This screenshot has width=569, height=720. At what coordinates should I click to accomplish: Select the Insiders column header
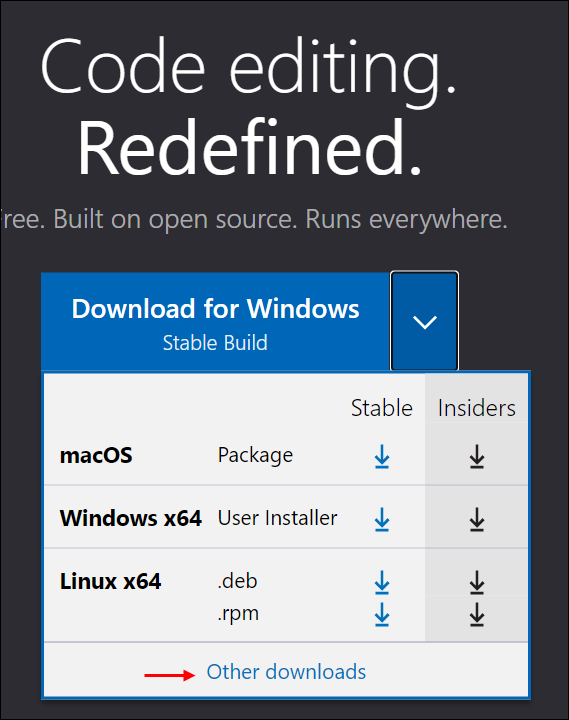[x=477, y=408]
